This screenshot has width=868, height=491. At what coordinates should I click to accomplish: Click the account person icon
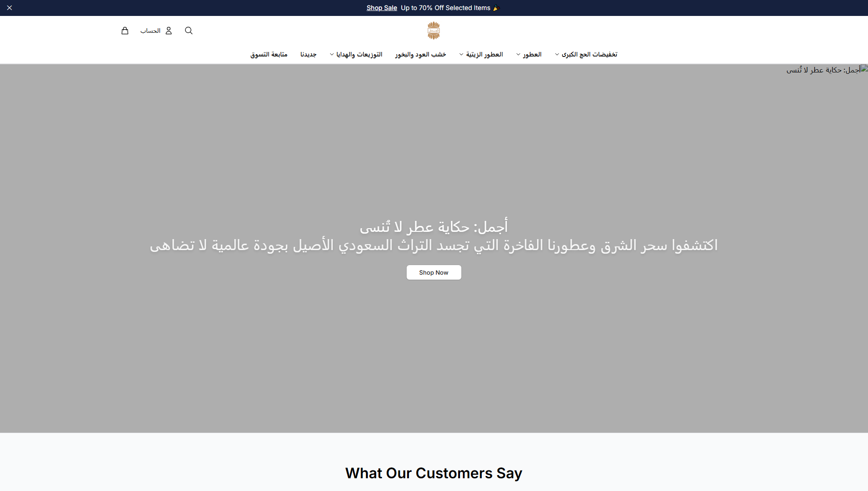[169, 31]
